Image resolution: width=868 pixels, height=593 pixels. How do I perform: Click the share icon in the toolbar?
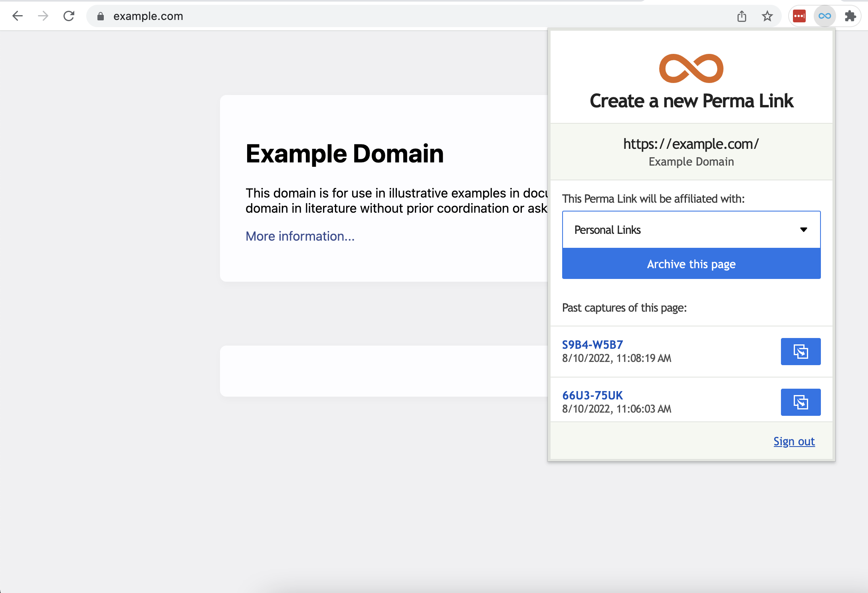(x=742, y=16)
